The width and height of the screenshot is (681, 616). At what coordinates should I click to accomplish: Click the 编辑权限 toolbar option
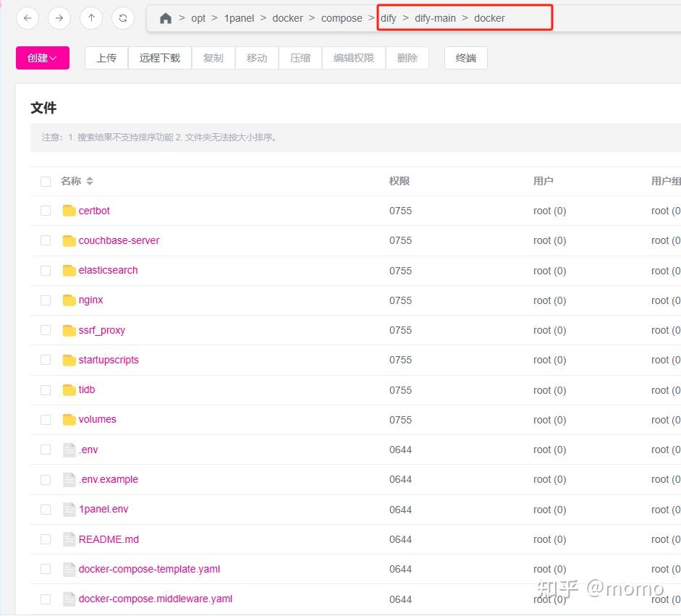pos(353,57)
